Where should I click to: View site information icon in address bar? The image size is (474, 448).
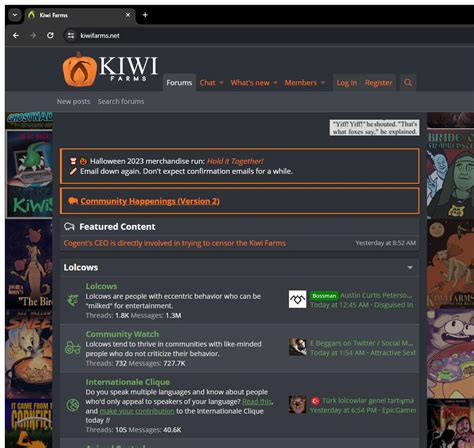click(x=71, y=35)
